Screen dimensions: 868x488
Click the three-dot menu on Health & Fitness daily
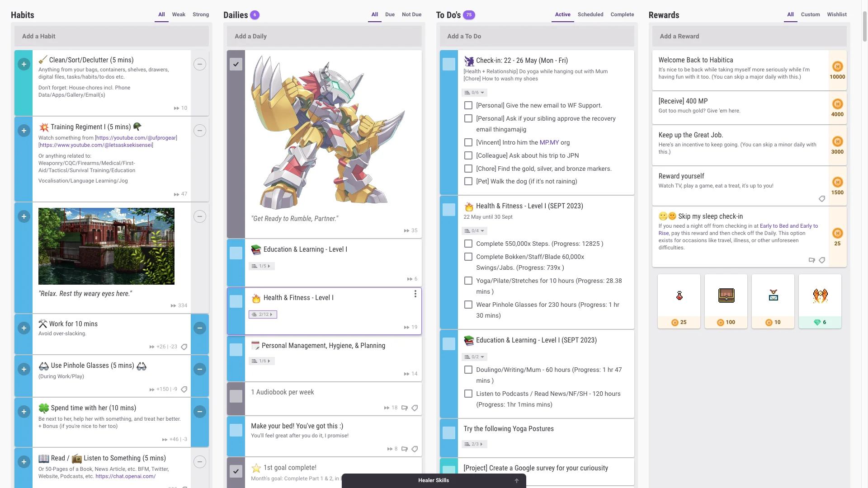[x=415, y=294]
